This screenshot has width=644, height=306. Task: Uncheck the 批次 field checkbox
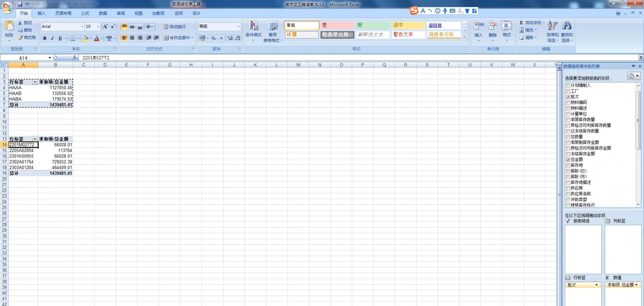pos(568,97)
